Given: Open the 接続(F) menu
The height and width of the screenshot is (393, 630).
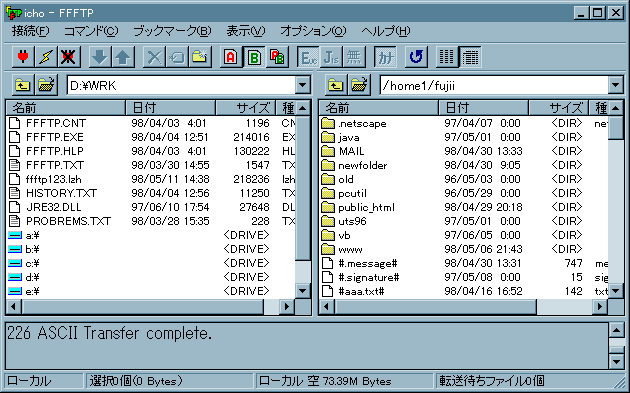Looking at the screenshot, I should 30,31.
